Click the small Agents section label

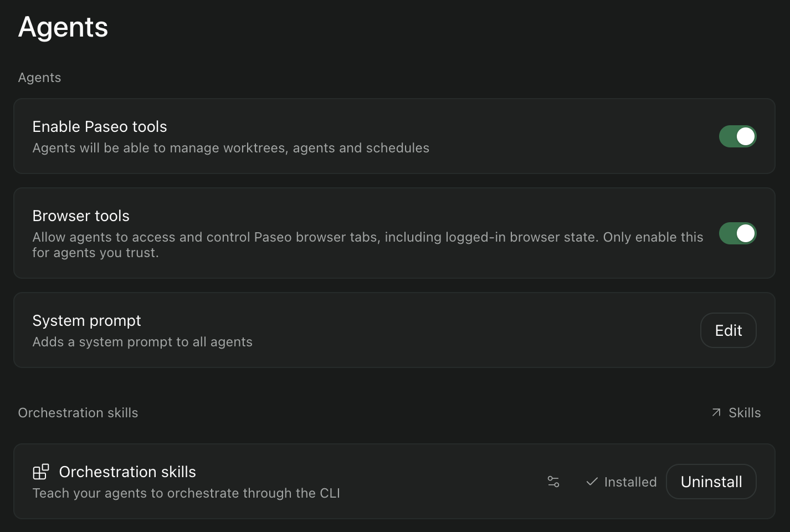click(x=39, y=78)
